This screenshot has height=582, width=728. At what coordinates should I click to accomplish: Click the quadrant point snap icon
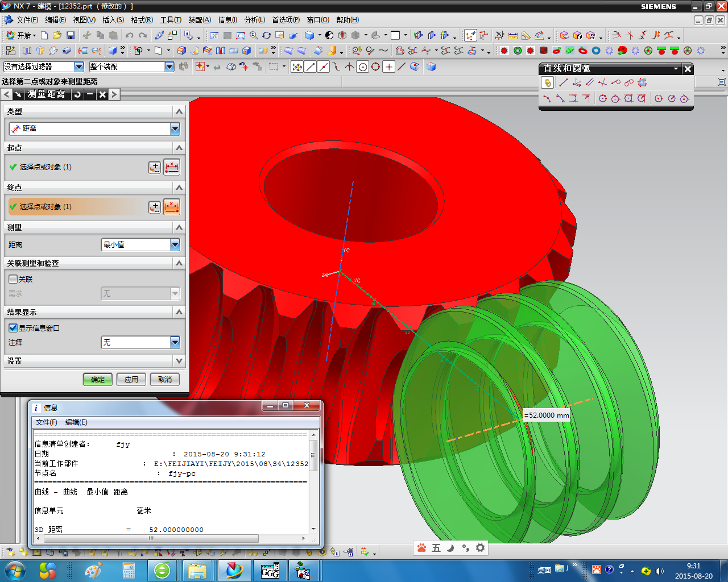coord(375,66)
